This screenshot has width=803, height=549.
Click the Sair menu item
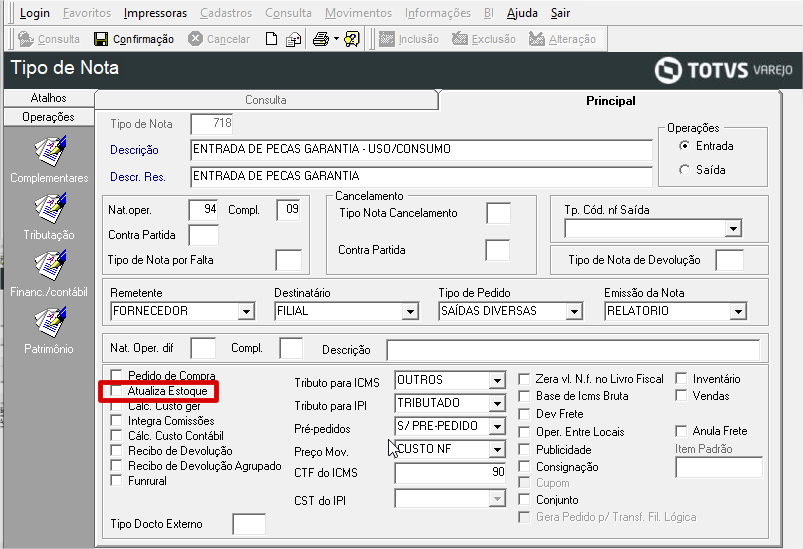pos(560,13)
